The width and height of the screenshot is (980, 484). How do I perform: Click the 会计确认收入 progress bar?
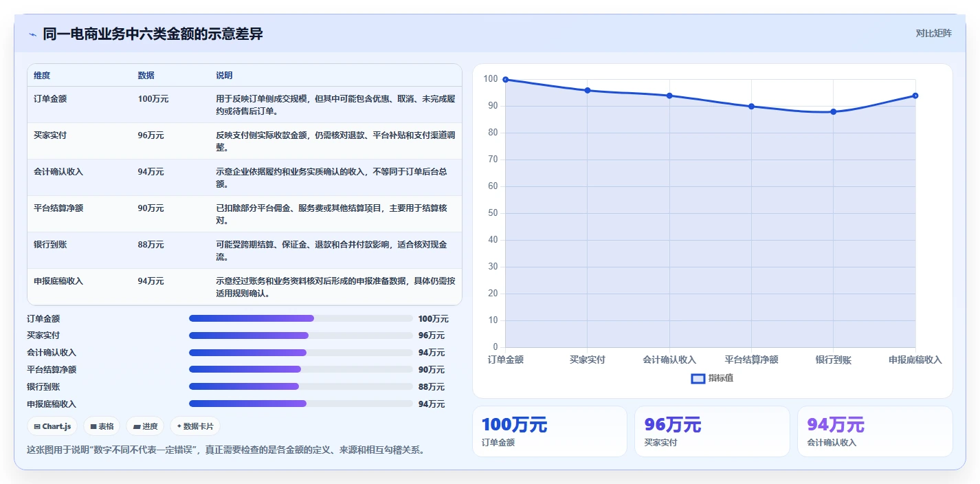point(300,353)
